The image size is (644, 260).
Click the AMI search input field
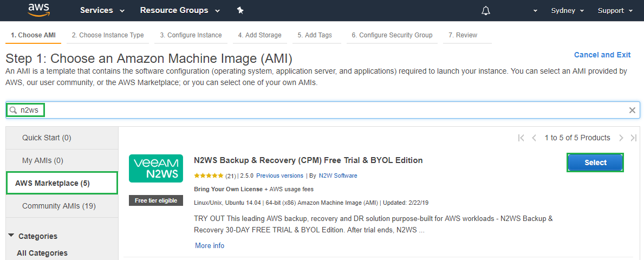click(325, 110)
